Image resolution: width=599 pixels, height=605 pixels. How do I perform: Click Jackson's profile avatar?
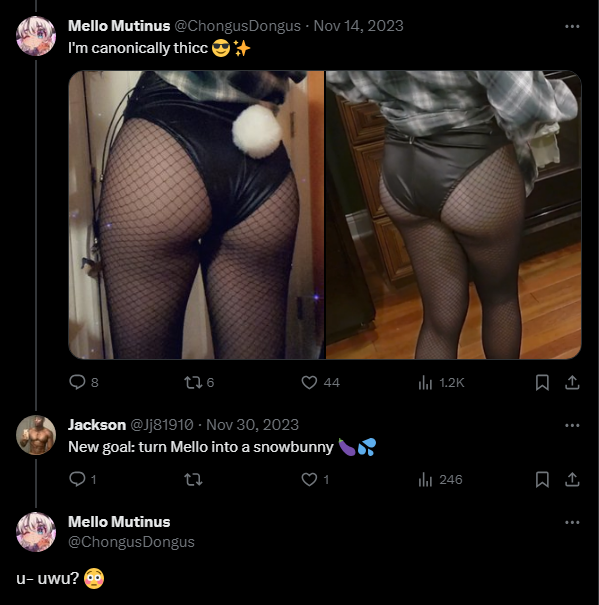click(x=36, y=435)
